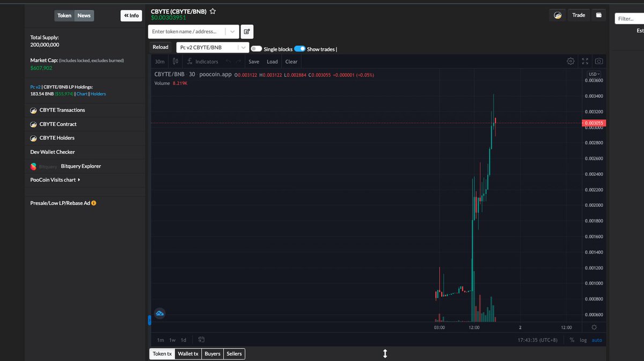Load a saved chart layout
This screenshot has width=644, height=361.
(272, 62)
